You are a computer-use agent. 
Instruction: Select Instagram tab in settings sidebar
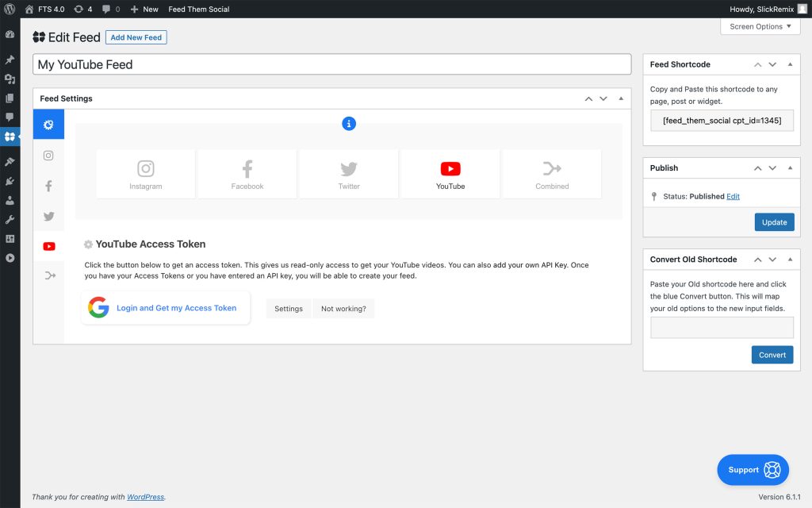point(48,156)
